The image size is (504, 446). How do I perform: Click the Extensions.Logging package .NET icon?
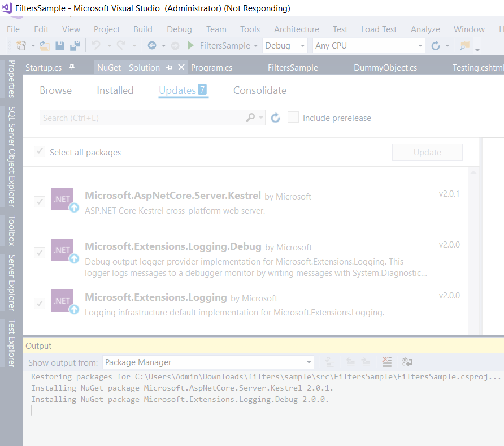pyautogui.click(x=62, y=301)
